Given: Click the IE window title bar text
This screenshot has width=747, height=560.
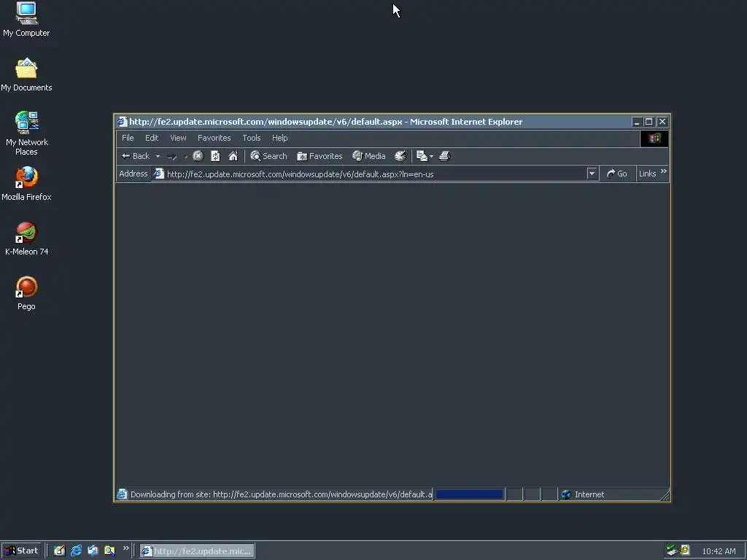Looking at the screenshot, I should (x=326, y=122).
